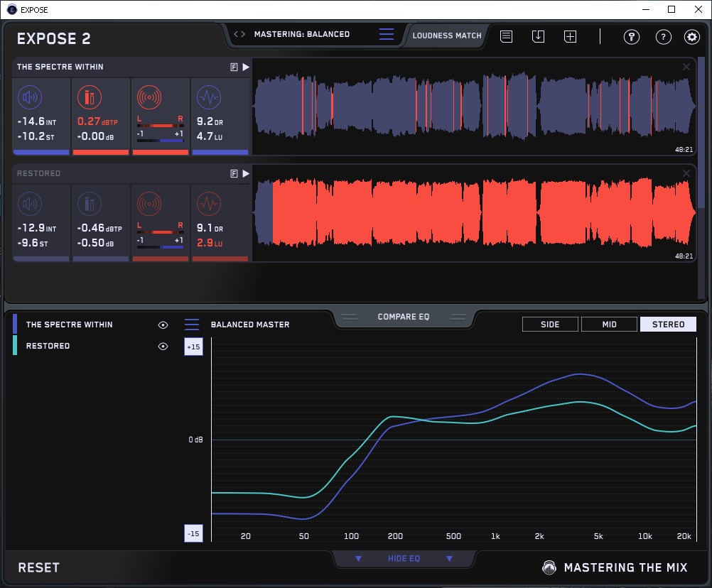Open the file icon beside the Restored title
Image resolution: width=712 pixels, height=588 pixels.
(x=234, y=174)
